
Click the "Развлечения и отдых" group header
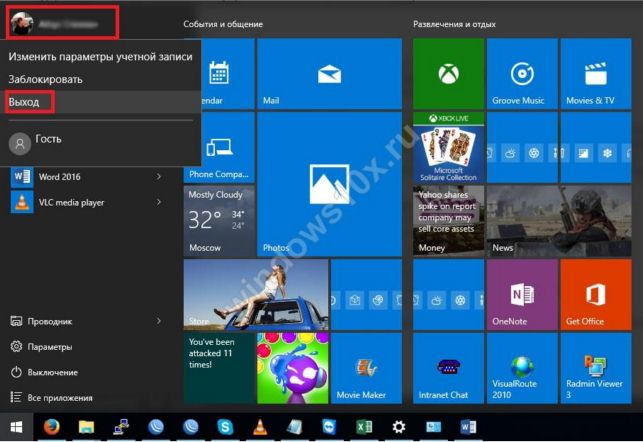pos(454,24)
